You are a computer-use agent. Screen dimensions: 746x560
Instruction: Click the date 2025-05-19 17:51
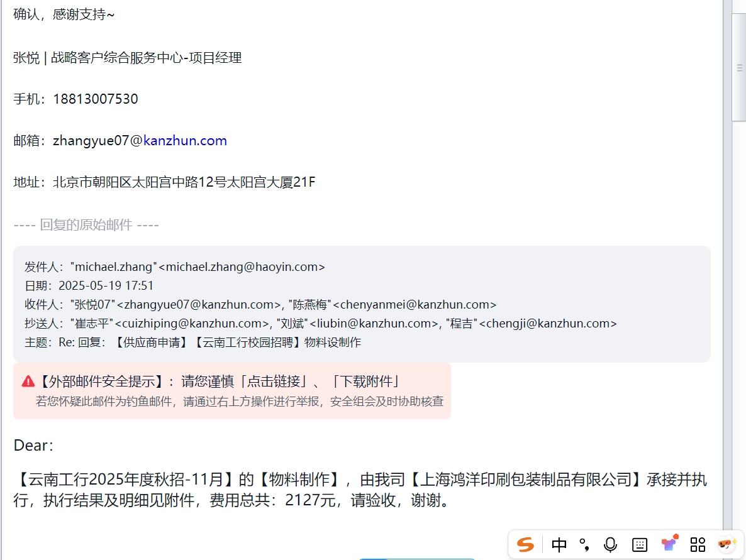pyautogui.click(x=106, y=286)
